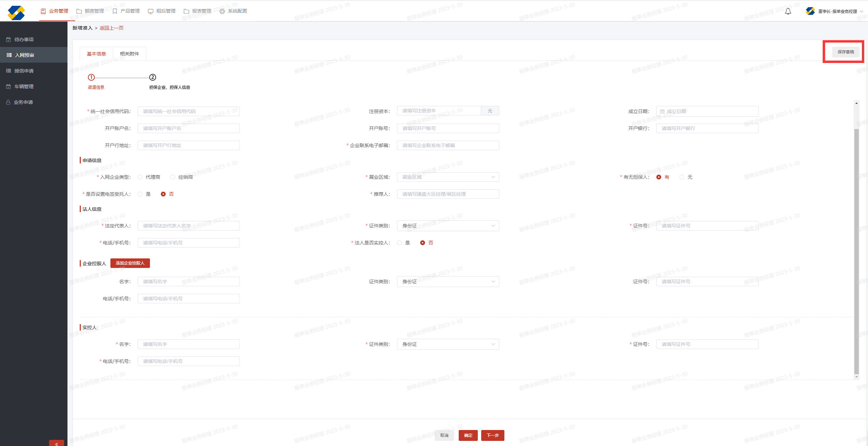Open user account dropdown 董事长-报单业务经理
The width and height of the screenshot is (868, 446).
(837, 12)
